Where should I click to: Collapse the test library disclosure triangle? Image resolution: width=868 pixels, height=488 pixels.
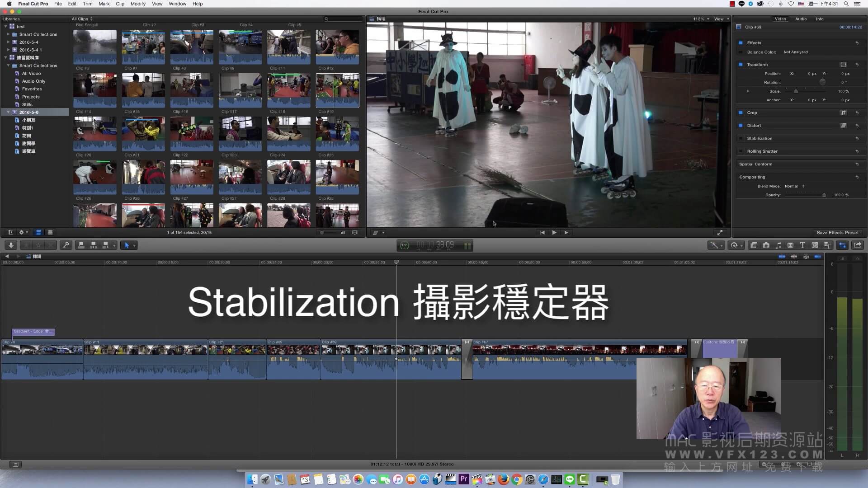[6, 27]
